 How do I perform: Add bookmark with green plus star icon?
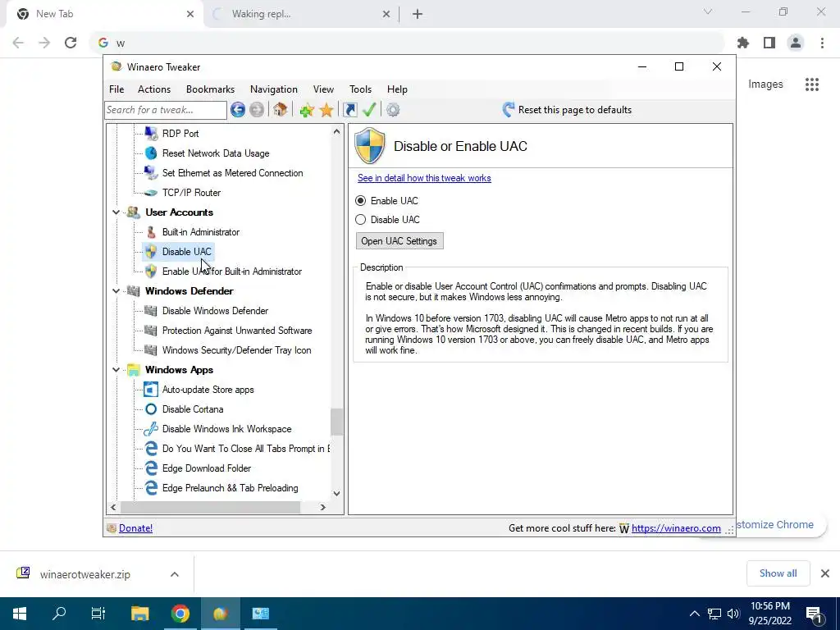tap(307, 110)
